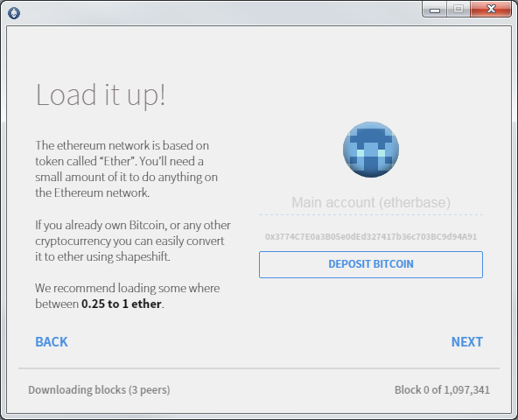The width and height of the screenshot is (518, 420).
Task: Minimize the wallet window
Action: coord(435,10)
